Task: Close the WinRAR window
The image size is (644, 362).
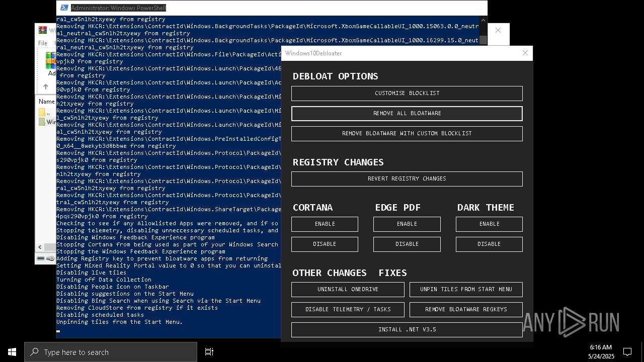Action: pos(498,30)
